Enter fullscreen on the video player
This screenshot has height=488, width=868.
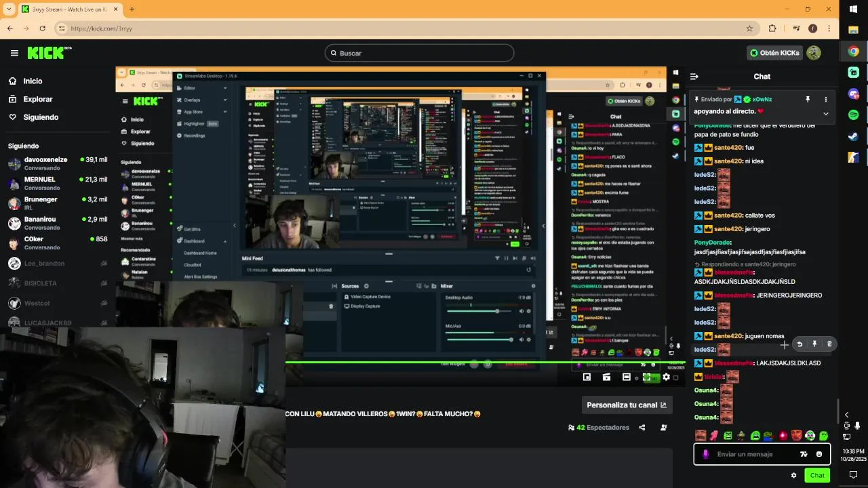[647, 377]
